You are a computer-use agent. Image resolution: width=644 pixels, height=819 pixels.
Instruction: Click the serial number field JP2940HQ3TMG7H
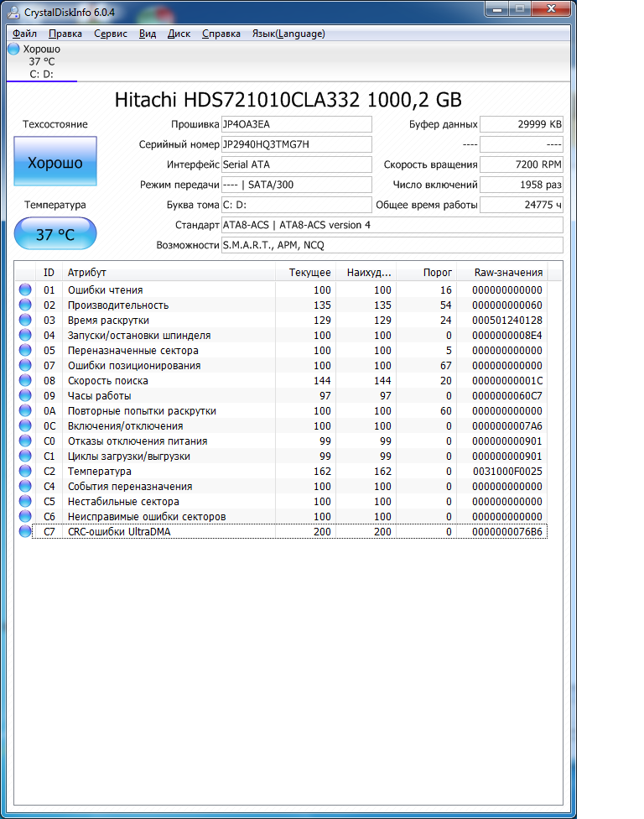297,144
